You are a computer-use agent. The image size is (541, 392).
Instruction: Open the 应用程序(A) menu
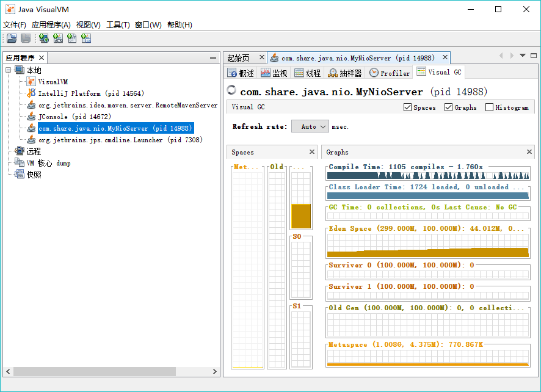(51, 25)
